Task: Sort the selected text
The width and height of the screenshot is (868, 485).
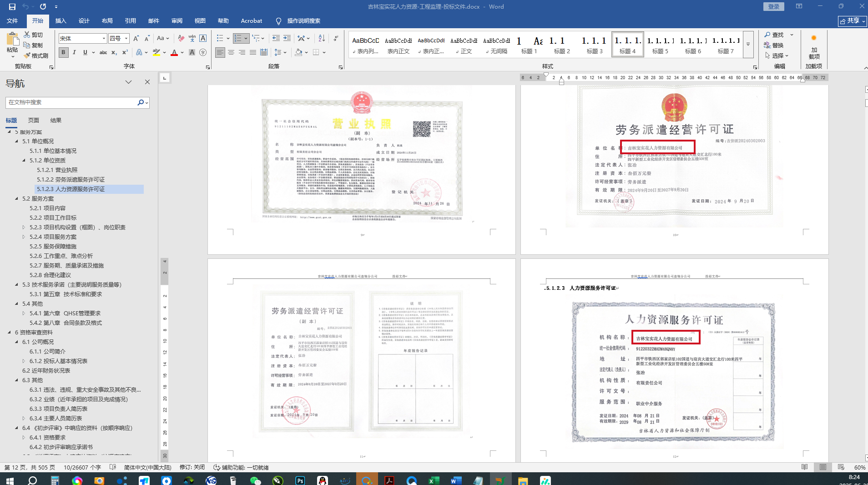Action: tap(322, 39)
